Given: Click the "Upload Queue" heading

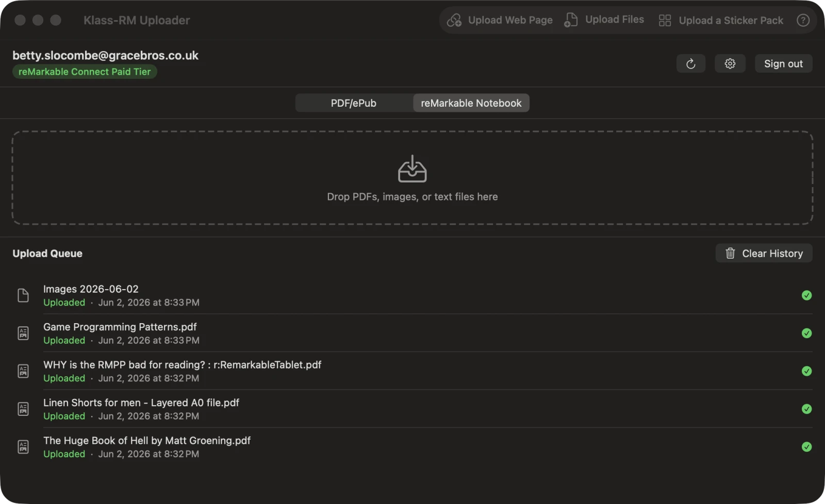Looking at the screenshot, I should click(47, 254).
